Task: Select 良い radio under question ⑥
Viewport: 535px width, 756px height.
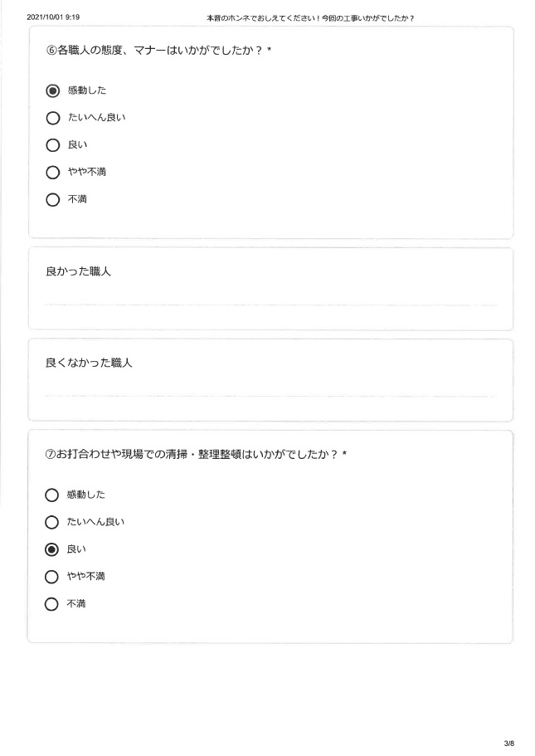Action: coord(52,145)
